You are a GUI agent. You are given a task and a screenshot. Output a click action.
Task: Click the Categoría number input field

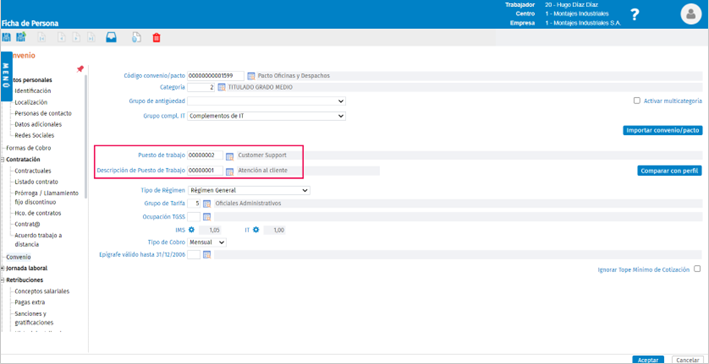(x=201, y=88)
